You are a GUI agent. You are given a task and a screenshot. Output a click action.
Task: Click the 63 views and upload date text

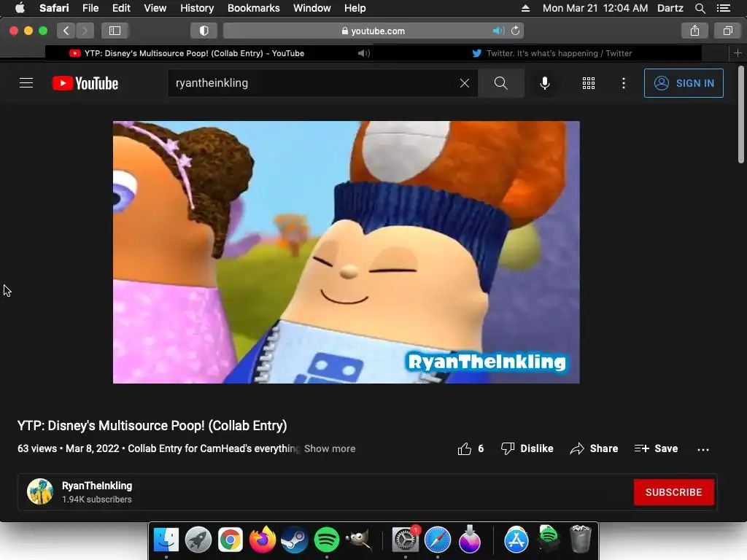pyautogui.click(x=68, y=448)
